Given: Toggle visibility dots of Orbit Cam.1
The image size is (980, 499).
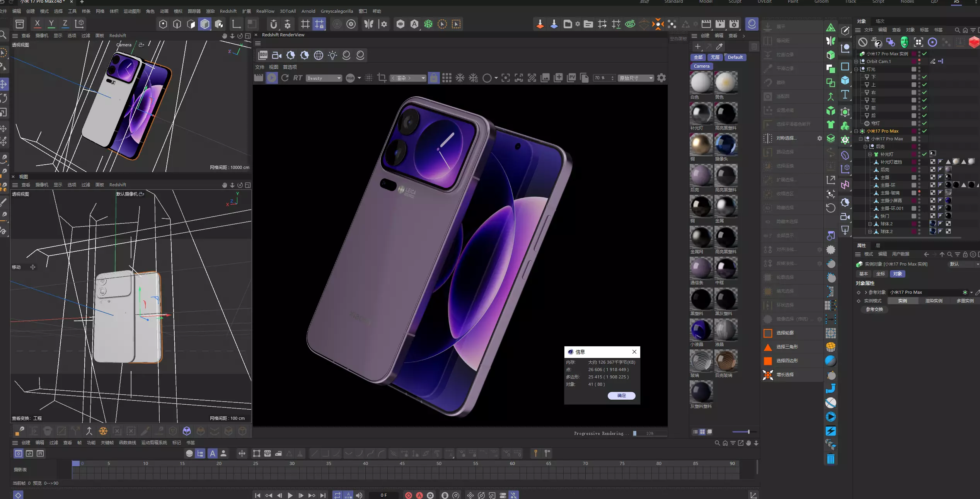Looking at the screenshot, I should (x=919, y=61).
